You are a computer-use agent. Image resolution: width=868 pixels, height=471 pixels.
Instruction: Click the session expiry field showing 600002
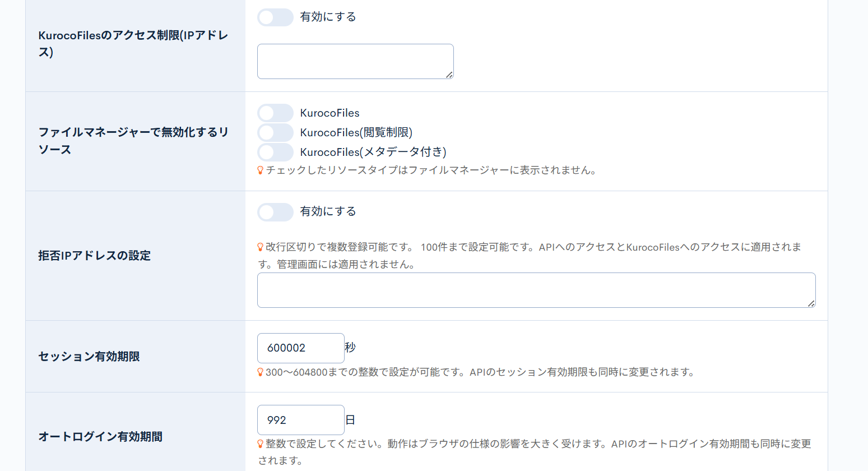(300, 348)
